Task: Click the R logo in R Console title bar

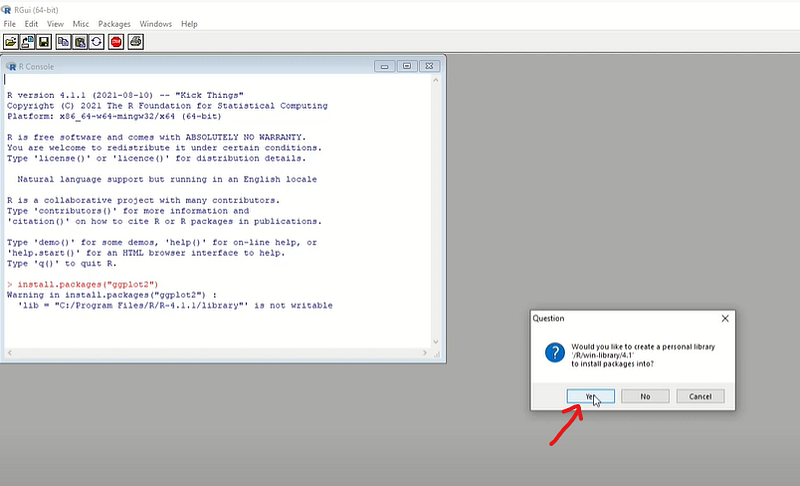Action: coord(11,66)
